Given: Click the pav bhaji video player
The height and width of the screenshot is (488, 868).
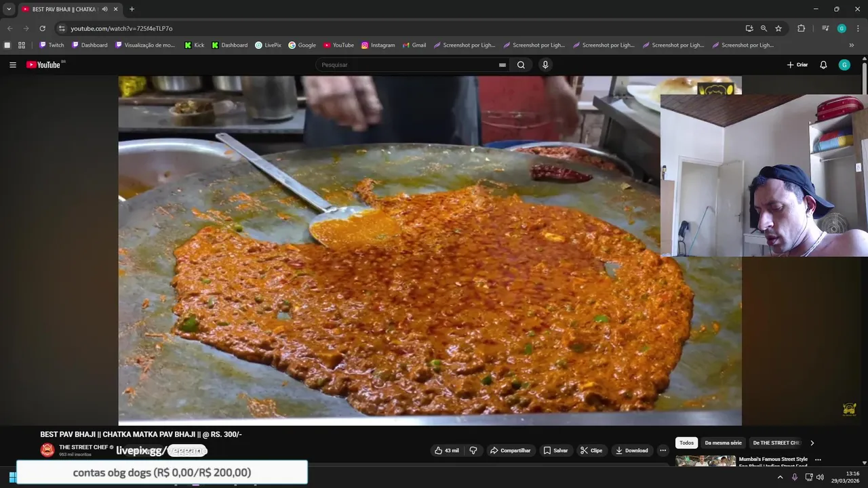Looking at the screenshot, I should click(x=430, y=251).
